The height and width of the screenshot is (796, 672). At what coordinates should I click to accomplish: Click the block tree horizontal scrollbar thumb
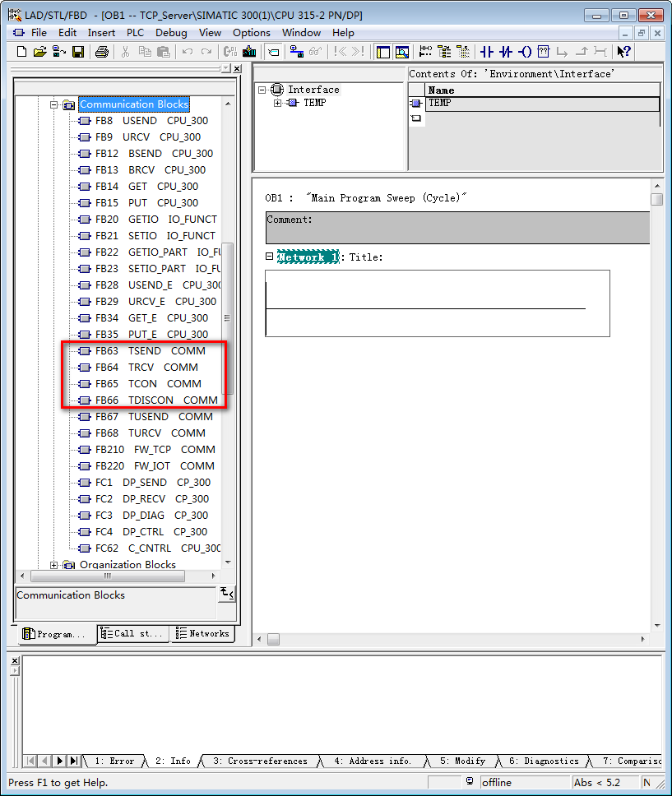(108, 576)
